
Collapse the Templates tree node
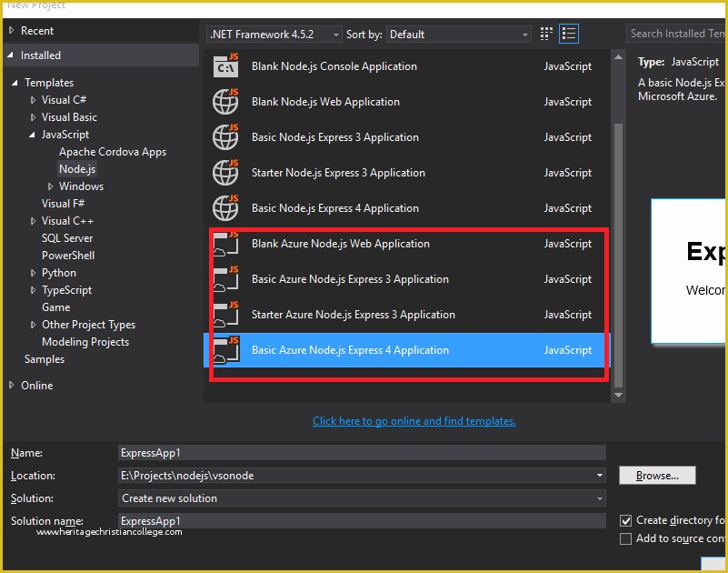coord(15,83)
